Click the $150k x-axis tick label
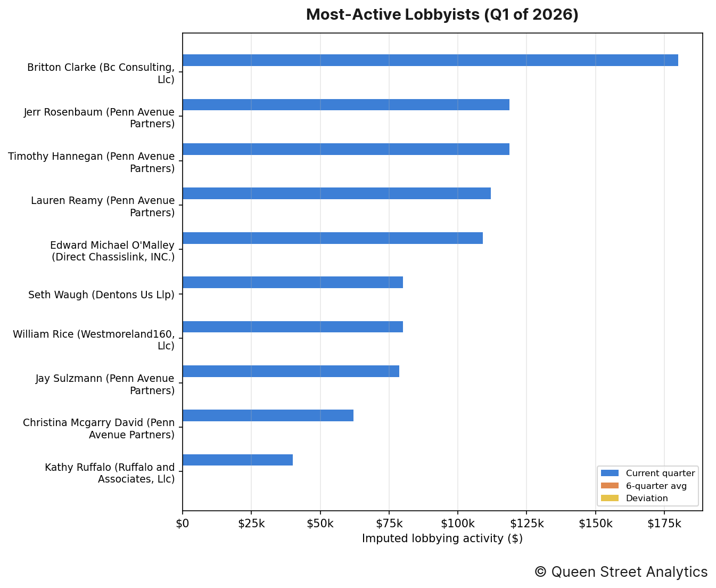 (596, 524)
